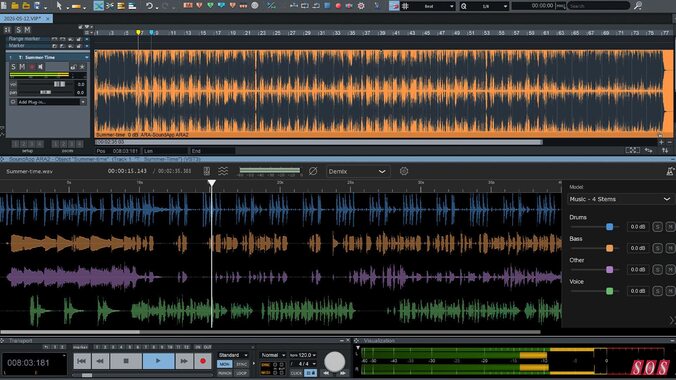Image resolution: width=676 pixels, height=380 pixels.
Task: Click the Undo arrow icon
Action: pos(149,6)
